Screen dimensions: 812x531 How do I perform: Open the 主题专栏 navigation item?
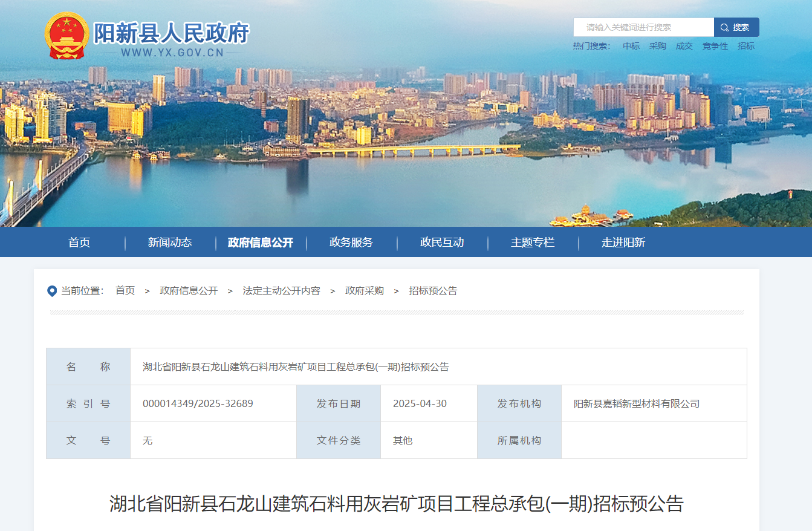(533, 243)
